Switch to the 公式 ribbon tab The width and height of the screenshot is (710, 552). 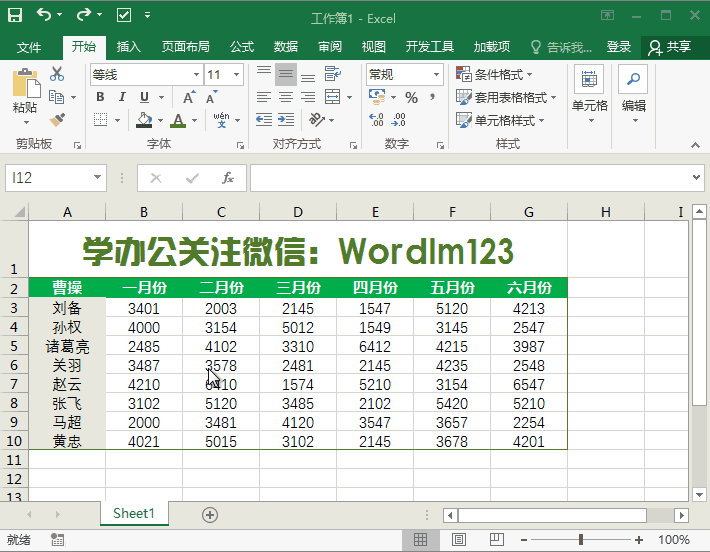242,47
